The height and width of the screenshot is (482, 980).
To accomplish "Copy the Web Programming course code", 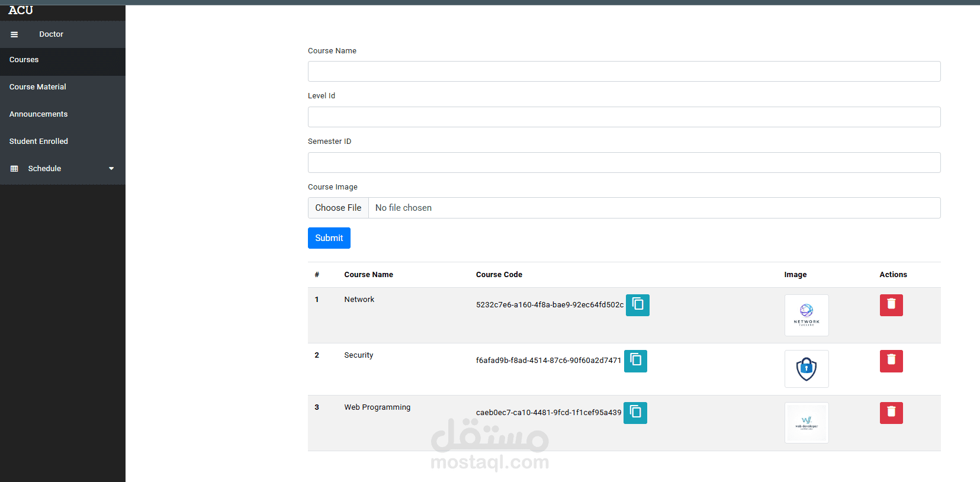I will [x=635, y=413].
